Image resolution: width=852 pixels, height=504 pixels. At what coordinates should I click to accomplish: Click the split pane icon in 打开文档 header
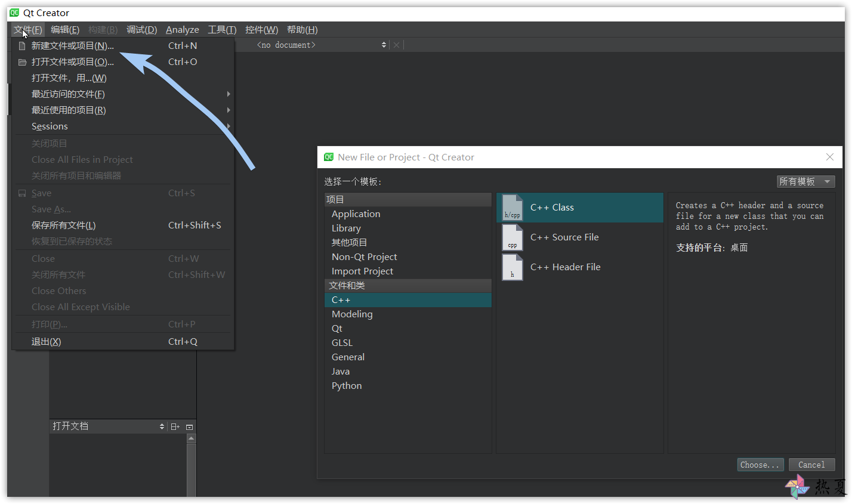click(175, 426)
